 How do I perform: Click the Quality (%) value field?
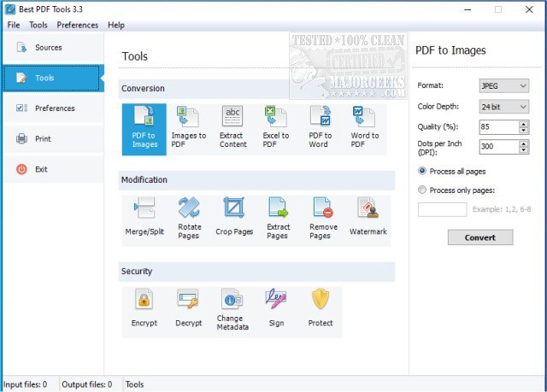click(x=499, y=127)
